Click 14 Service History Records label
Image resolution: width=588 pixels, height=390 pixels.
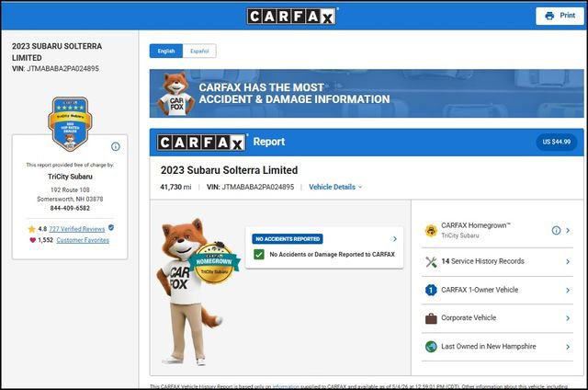[482, 261]
